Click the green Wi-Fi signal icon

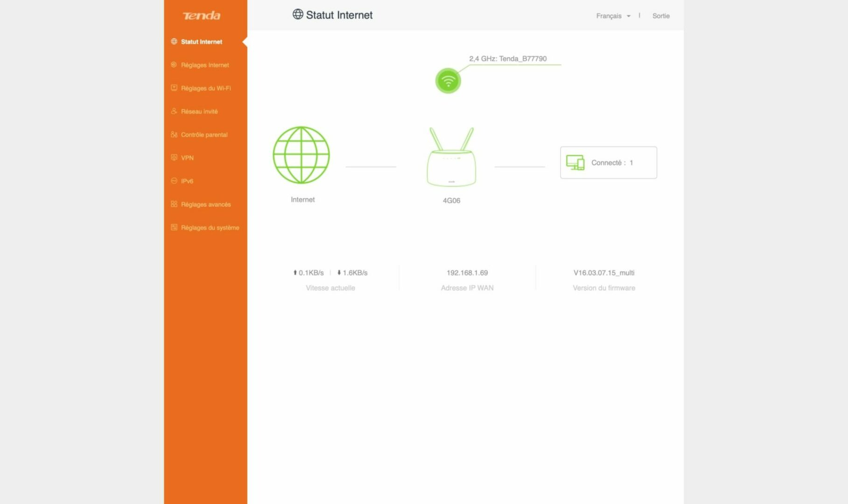pos(448,81)
